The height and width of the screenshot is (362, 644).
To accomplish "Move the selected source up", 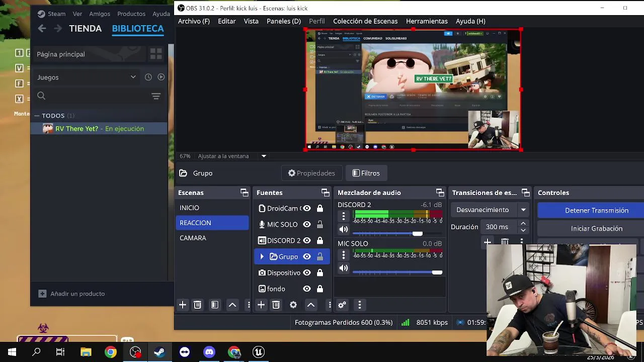I will pyautogui.click(x=311, y=305).
